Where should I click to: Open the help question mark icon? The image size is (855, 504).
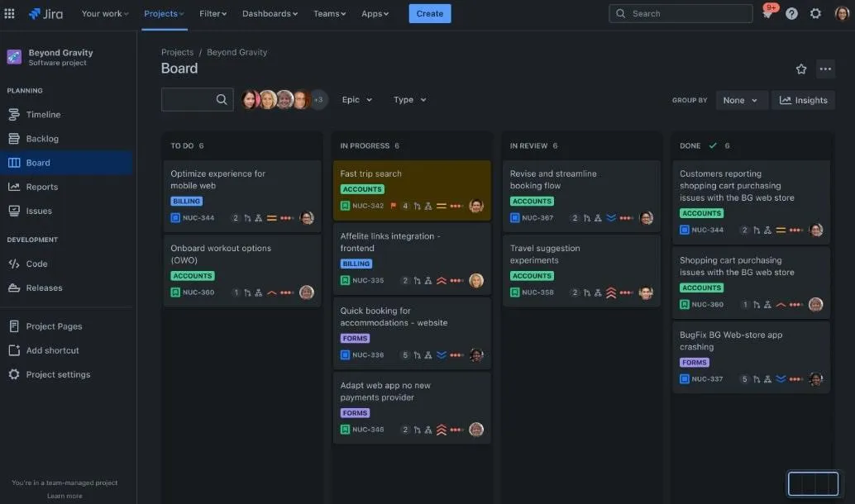(x=791, y=13)
